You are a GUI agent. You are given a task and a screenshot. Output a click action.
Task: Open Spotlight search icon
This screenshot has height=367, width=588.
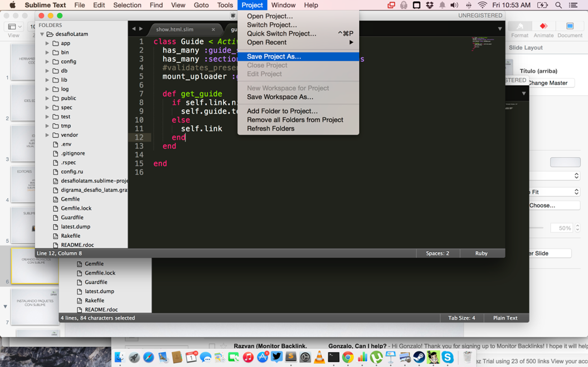[558, 5]
